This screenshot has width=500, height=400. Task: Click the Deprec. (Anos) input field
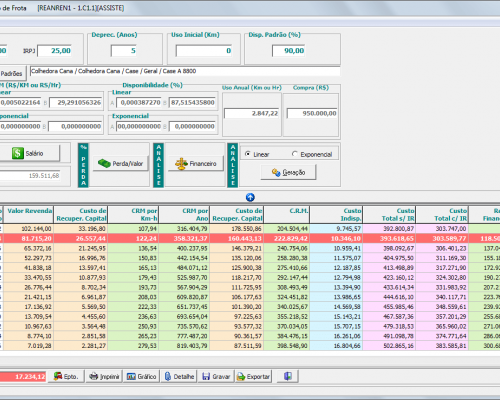tap(124, 51)
